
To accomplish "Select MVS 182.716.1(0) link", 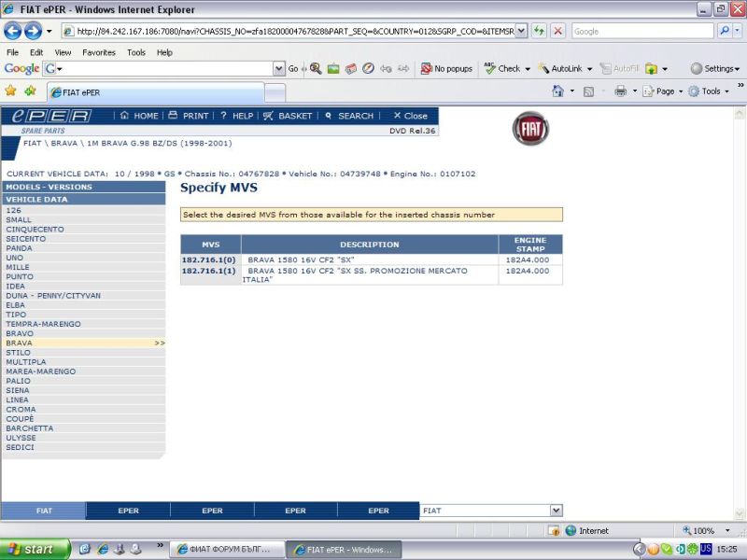I will [x=209, y=260].
